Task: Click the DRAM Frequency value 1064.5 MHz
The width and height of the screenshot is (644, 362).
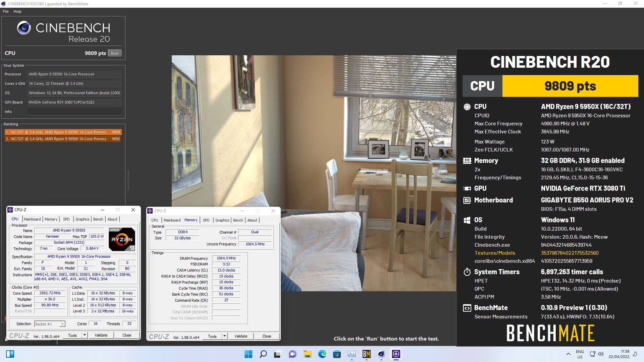Action: coord(226,258)
